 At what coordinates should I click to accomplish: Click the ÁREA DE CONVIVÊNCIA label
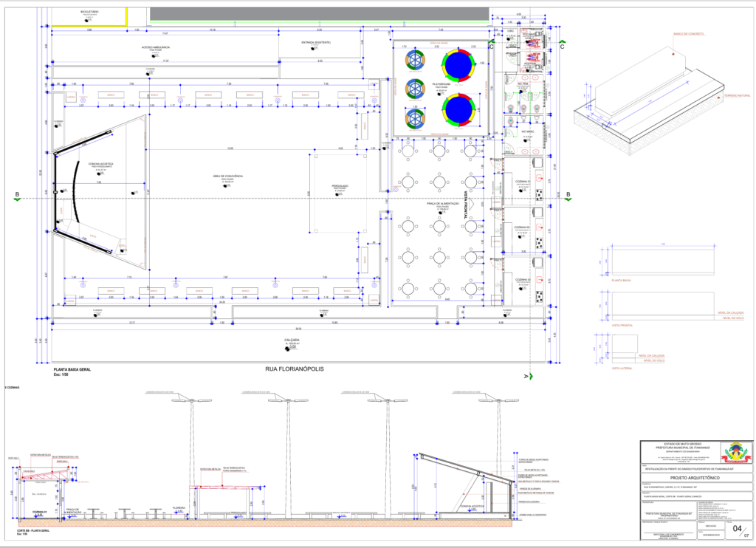228,177
